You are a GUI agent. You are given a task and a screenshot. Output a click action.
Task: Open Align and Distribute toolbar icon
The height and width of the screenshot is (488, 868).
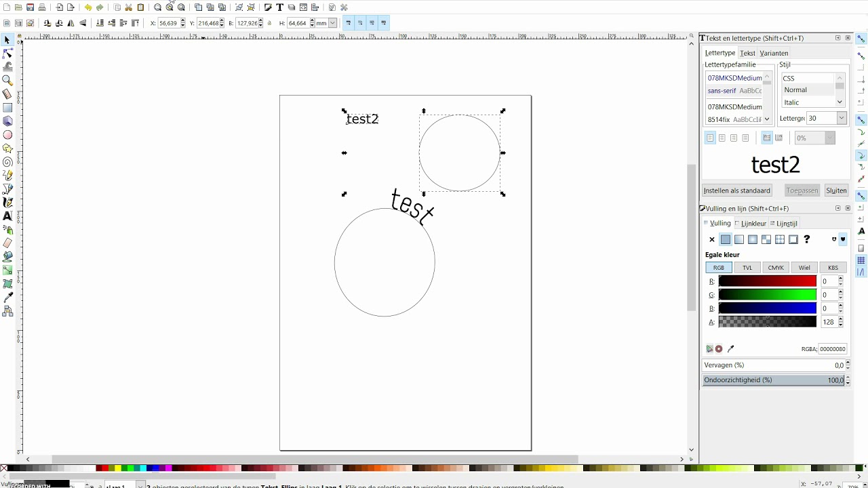pyautogui.click(x=315, y=7)
